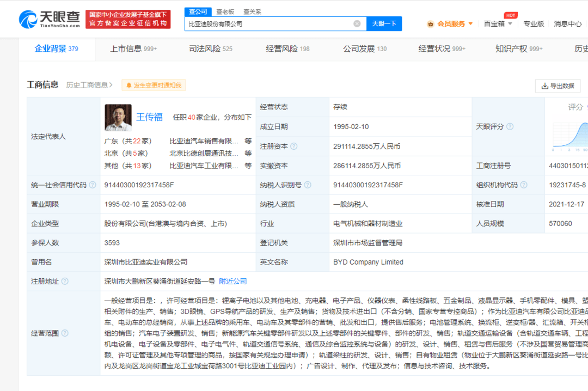588x391 pixels.
Task: Click the business term 1995-02-10 至 2053-02-08
Action: click(145, 204)
